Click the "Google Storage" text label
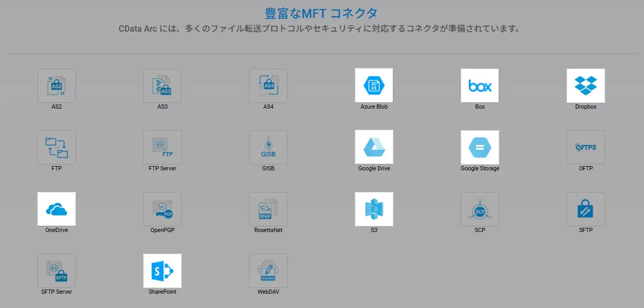The width and height of the screenshot is (644, 308). click(480, 168)
